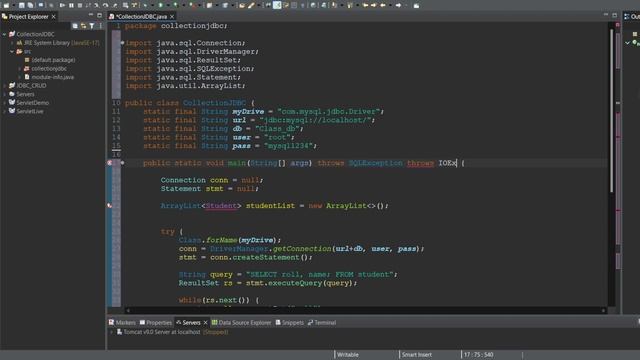Click the Step Over debug icon

coord(105,5)
